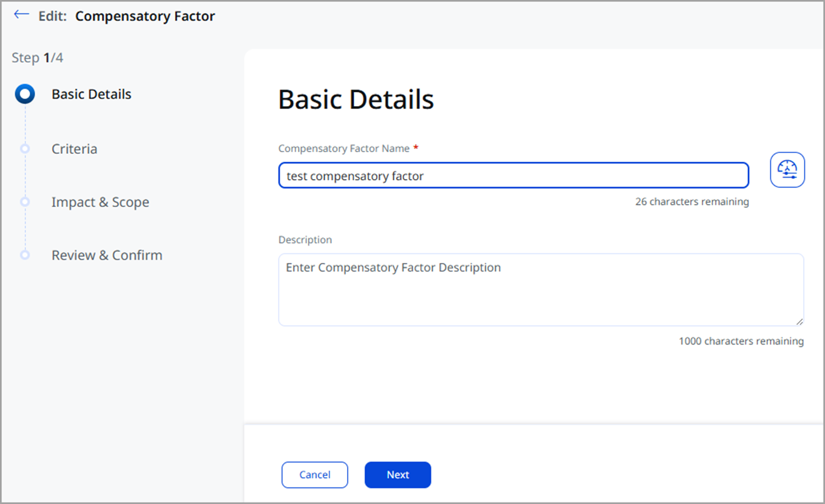Click the Basic Details step circle indicator
The image size is (825, 504).
point(25,94)
